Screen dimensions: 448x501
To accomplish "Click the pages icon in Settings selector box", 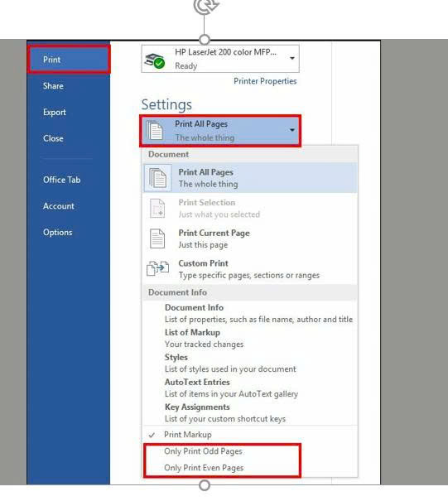I will pos(154,130).
